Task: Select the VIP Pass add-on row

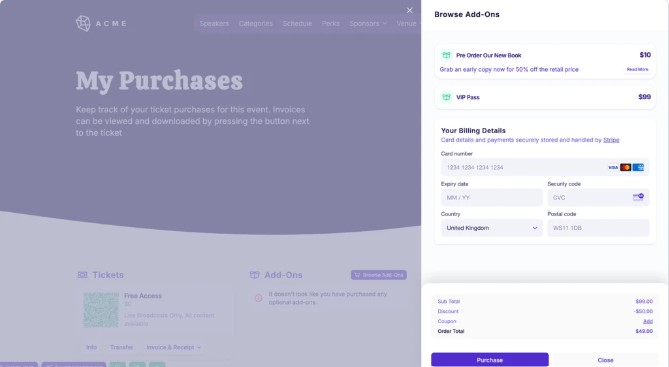Action: [545, 97]
